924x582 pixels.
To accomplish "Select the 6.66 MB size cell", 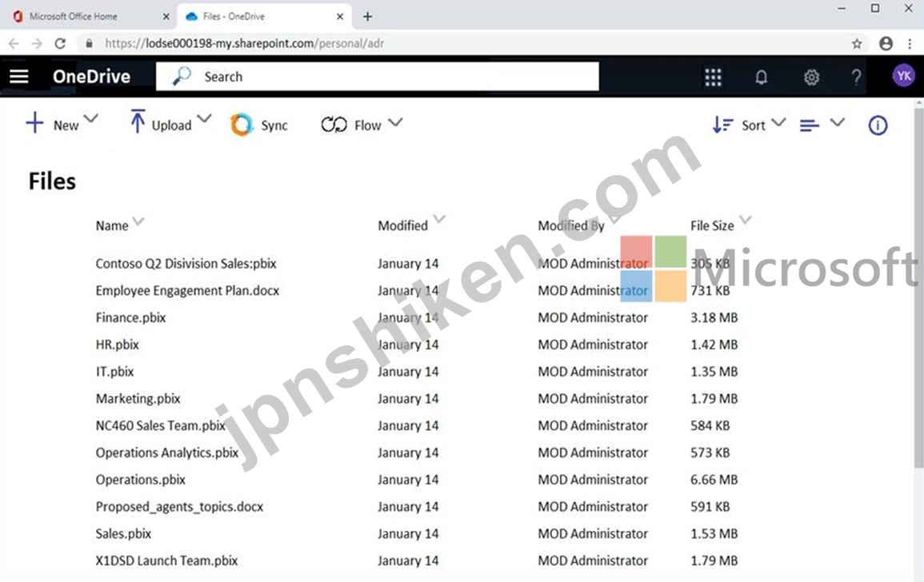I will pyautogui.click(x=714, y=480).
